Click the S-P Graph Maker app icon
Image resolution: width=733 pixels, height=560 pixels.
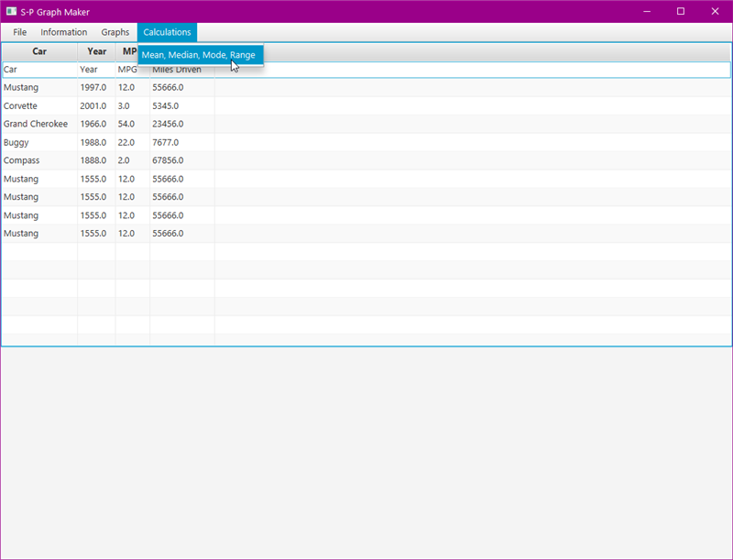12,11
